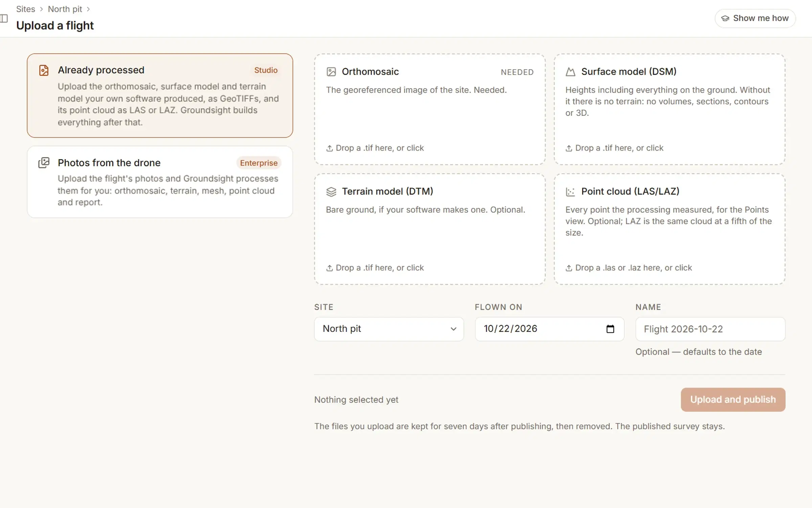Click the Flown on date field
Viewport: 812px width, 508px height.
click(550, 329)
